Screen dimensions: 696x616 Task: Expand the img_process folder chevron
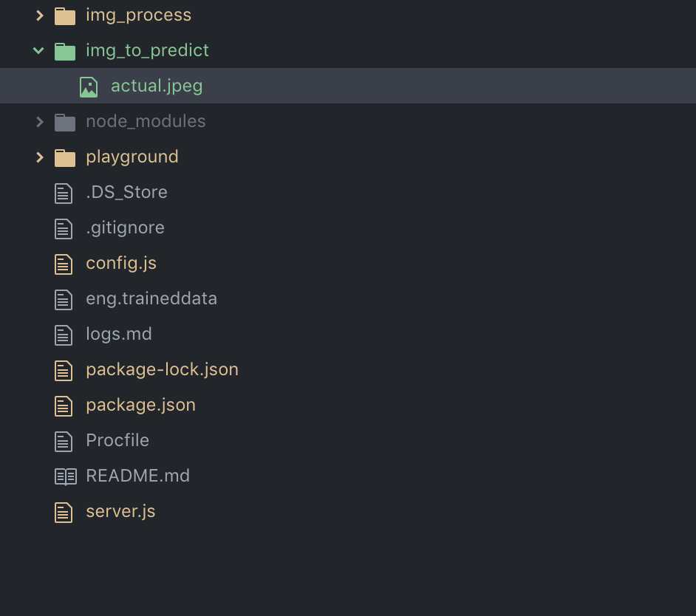pyautogui.click(x=40, y=16)
